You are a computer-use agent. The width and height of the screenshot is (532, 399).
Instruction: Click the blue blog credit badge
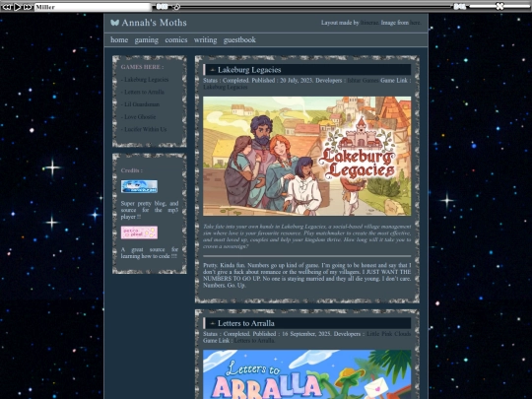click(x=139, y=186)
